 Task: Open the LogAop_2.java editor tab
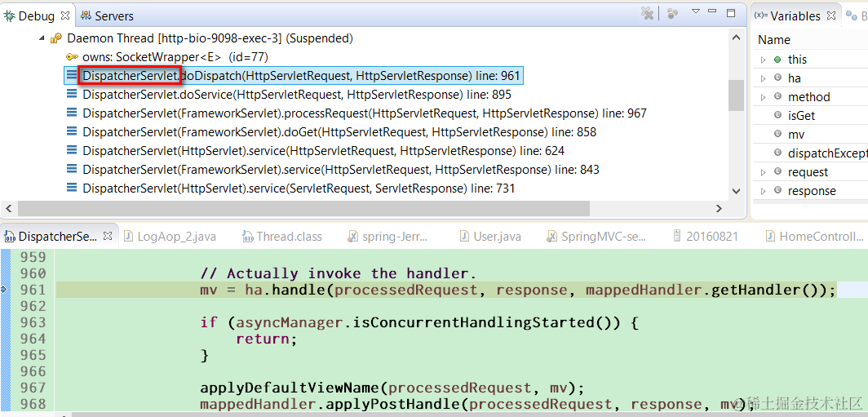(x=170, y=237)
